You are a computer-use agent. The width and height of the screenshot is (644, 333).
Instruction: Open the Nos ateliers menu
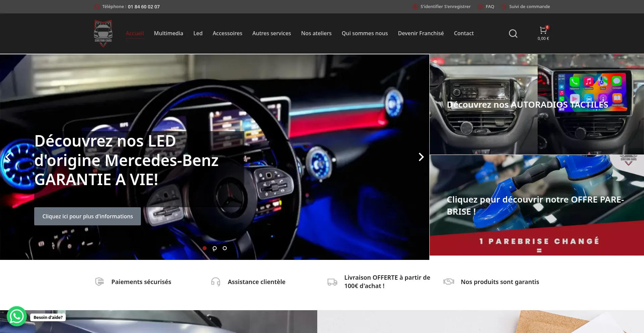point(316,33)
